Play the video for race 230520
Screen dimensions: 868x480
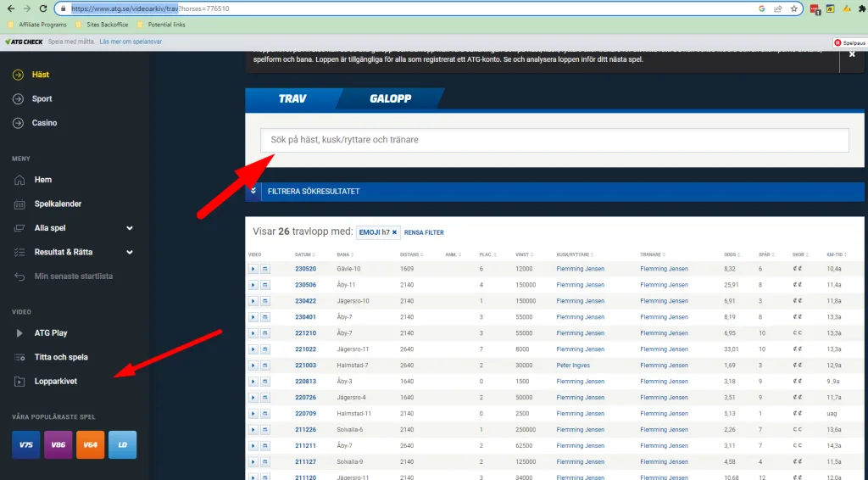click(x=253, y=269)
